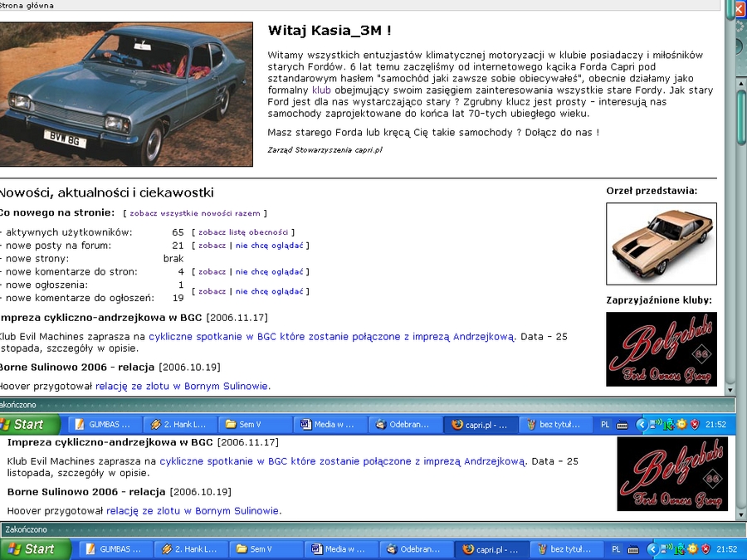The image size is (747, 560).
Task: Open the 'zobacz wszystkie nowości razem' link
Action: [195, 213]
